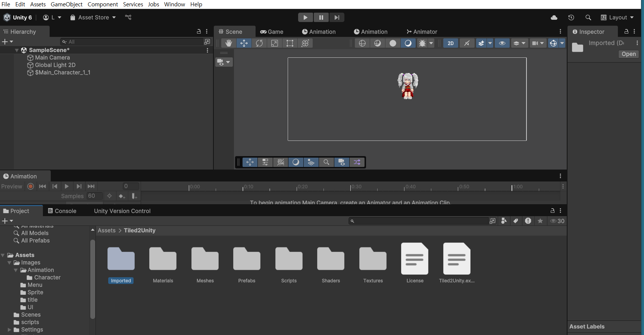Collapse the SampleScene expander arrow

(x=17, y=50)
